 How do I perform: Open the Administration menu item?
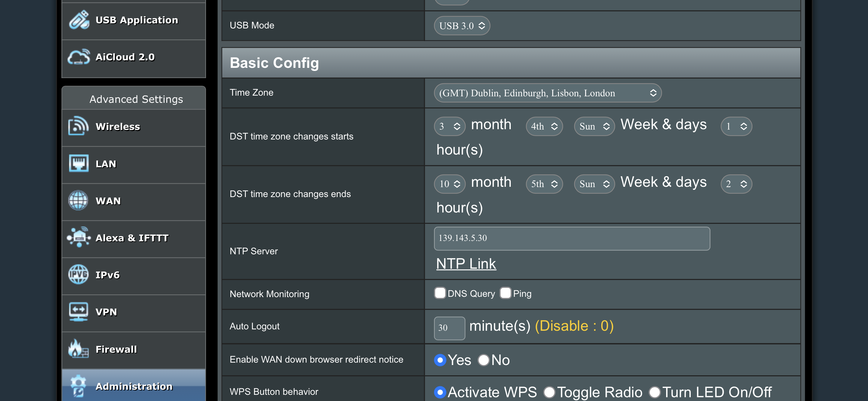tap(134, 386)
